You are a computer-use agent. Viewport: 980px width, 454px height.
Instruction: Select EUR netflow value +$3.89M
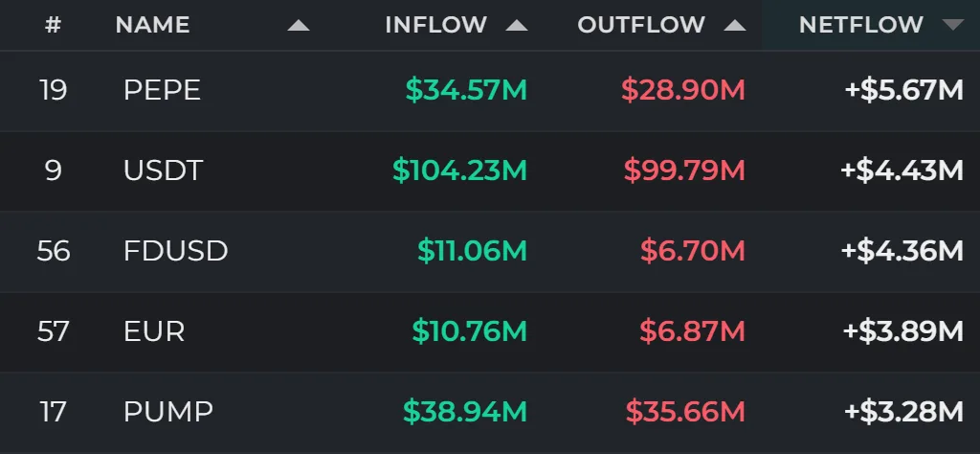coord(903,331)
